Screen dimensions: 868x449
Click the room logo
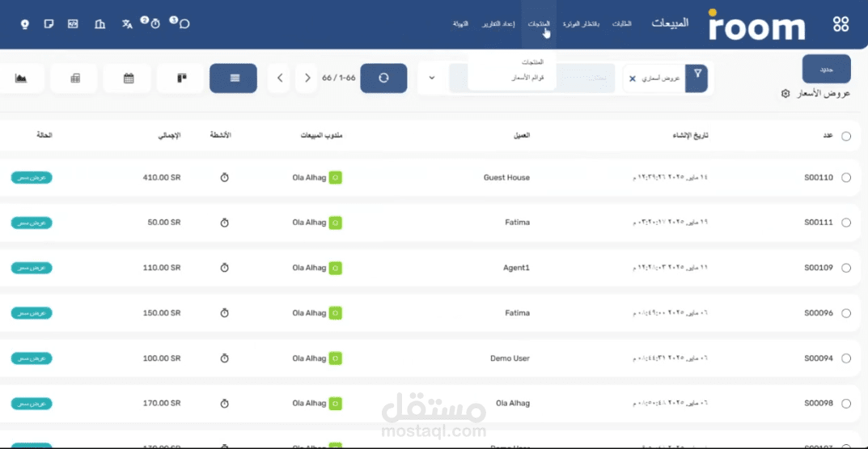point(756,25)
